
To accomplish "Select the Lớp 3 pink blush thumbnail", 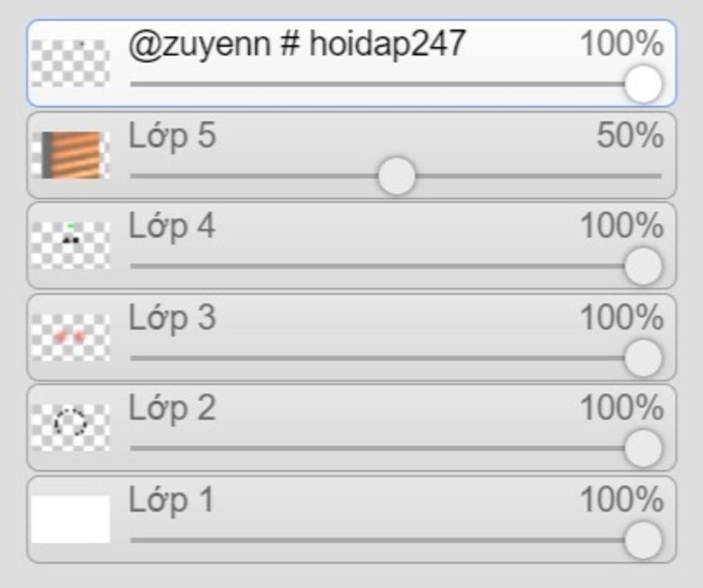I will [71, 338].
